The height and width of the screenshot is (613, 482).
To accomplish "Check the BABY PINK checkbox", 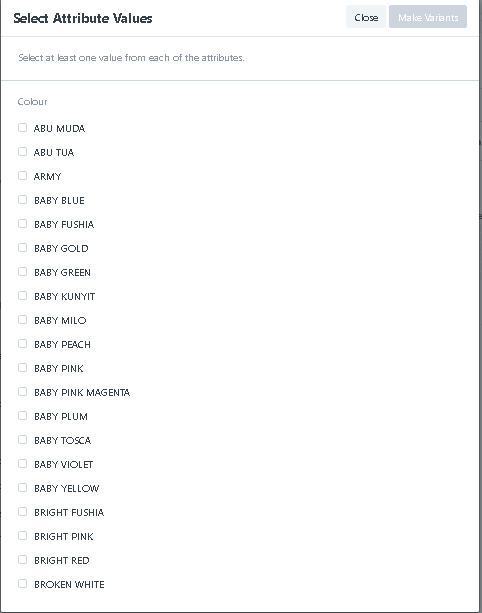I will [x=22, y=368].
